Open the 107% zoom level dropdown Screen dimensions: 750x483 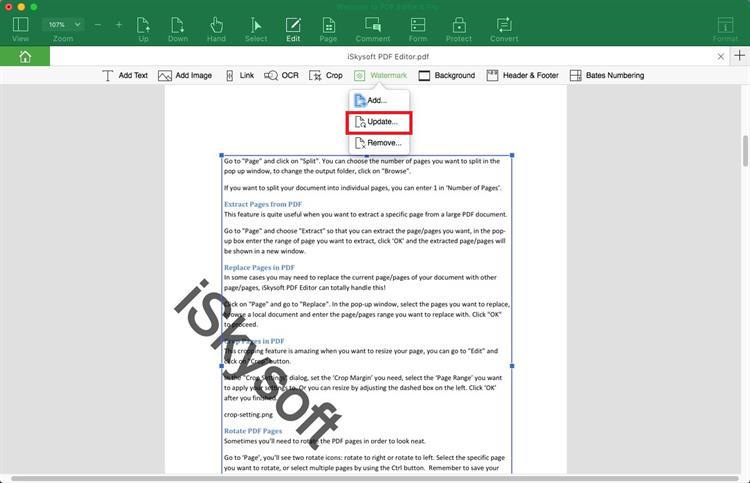click(x=63, y=24)
